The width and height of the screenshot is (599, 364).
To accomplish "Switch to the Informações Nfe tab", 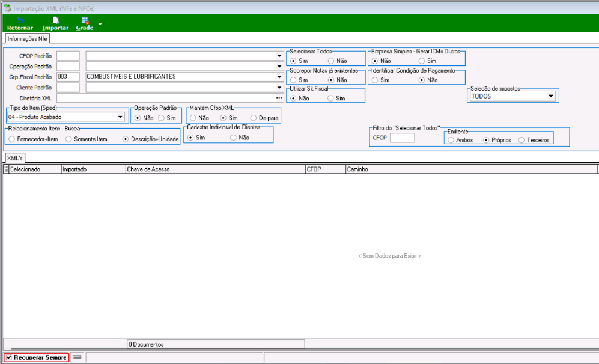I will pyautogui.click(x=27, y=38).
